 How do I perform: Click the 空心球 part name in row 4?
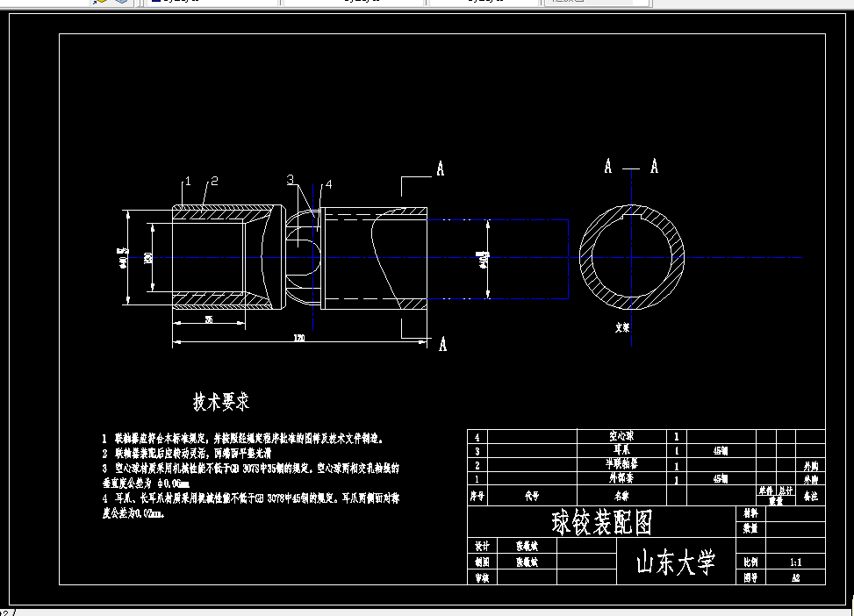click(x=621, y=436)
